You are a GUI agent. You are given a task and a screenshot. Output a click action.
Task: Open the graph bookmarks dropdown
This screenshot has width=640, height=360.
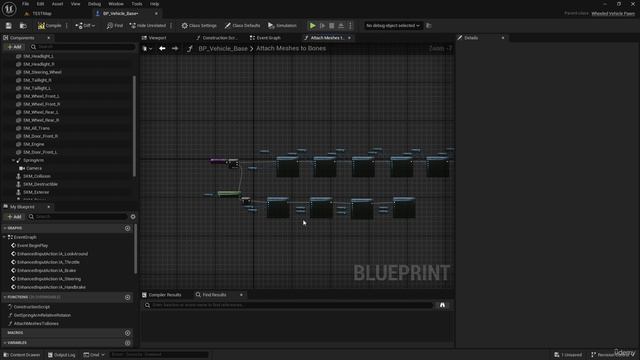147,49
